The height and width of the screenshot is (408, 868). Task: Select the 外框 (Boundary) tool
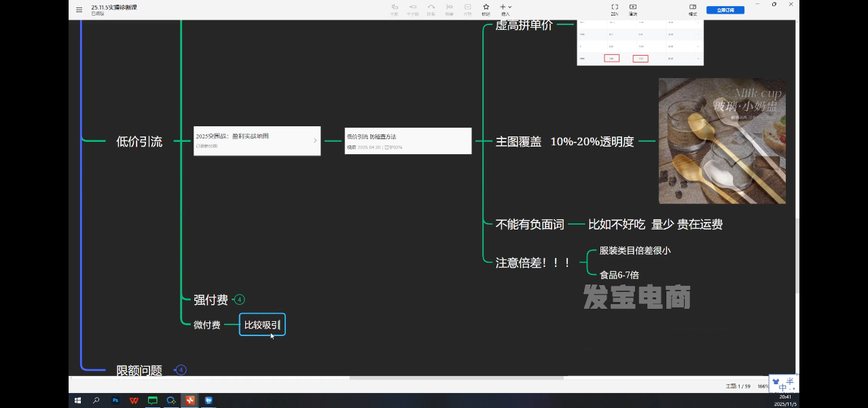click(467, 9)
